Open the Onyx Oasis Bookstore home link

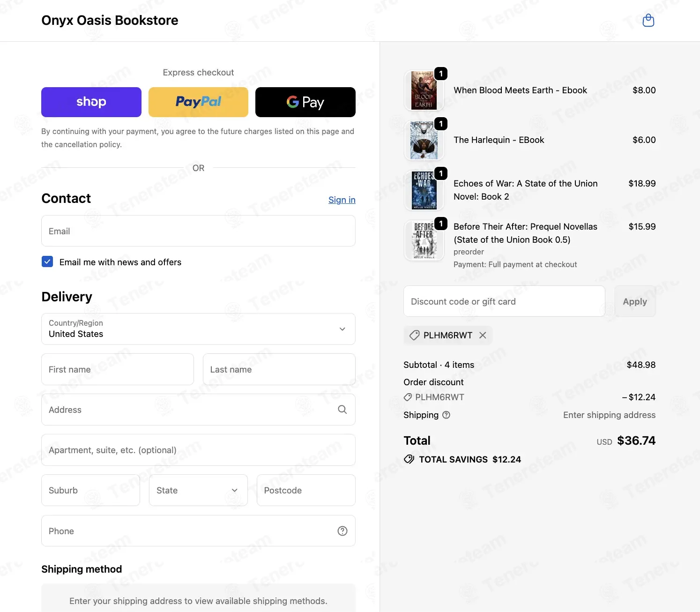pyautogui.click(x=110, y=20)
